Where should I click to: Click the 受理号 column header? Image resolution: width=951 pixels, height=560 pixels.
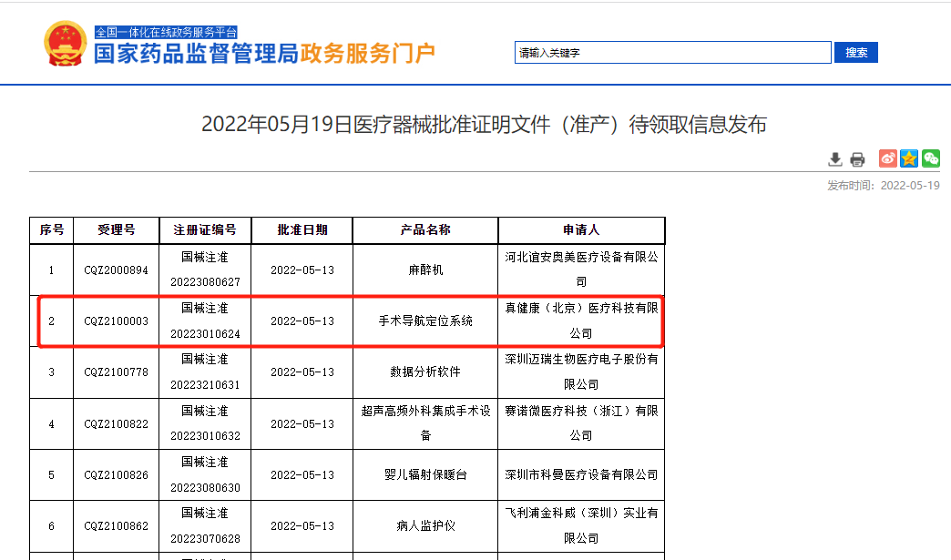pyautogui.click(x=117, y=230)
